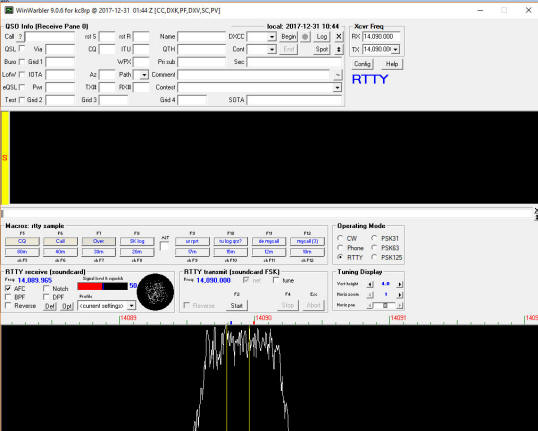Enable Reverse in RTTY receive panel
The height and width of the screenshot is (431, 538).
(8, 305)
